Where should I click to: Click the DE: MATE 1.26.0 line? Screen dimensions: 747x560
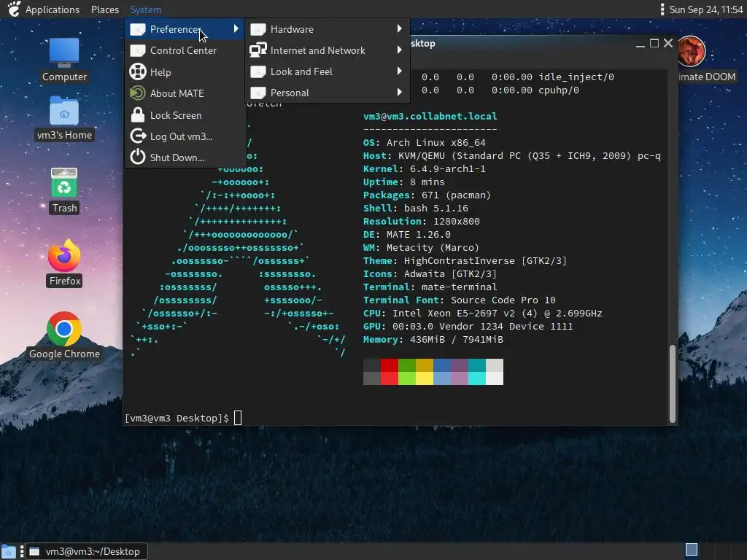pos(407,234)
